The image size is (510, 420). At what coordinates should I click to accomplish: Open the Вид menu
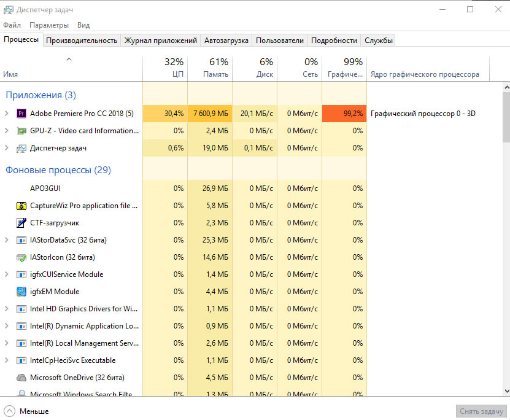pos(83,25)
